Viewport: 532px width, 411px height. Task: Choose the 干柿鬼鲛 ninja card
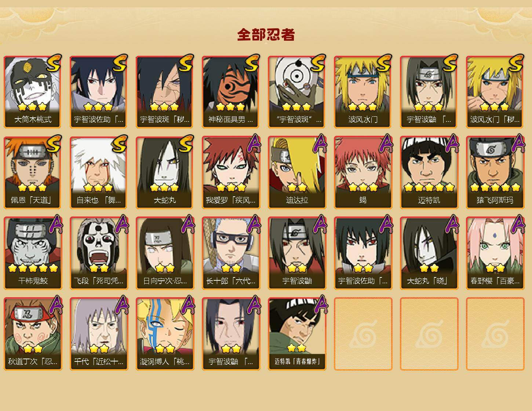[x=33, y=253]
